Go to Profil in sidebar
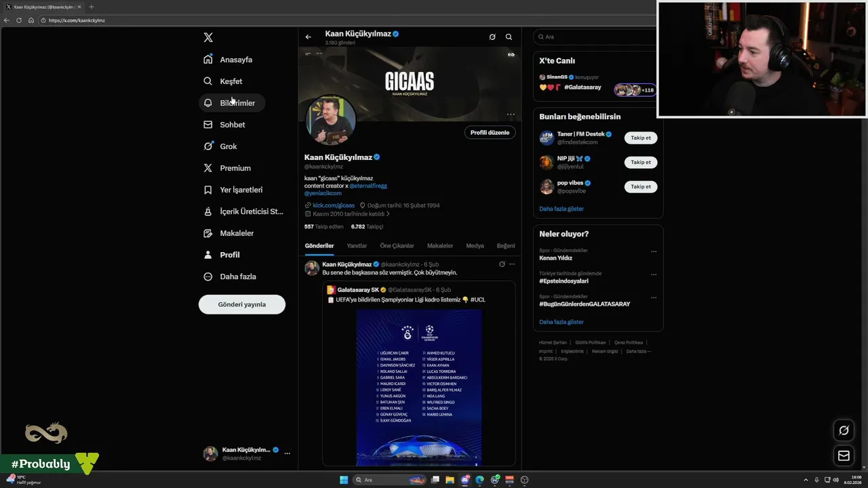868x488 pixels. 222,255
